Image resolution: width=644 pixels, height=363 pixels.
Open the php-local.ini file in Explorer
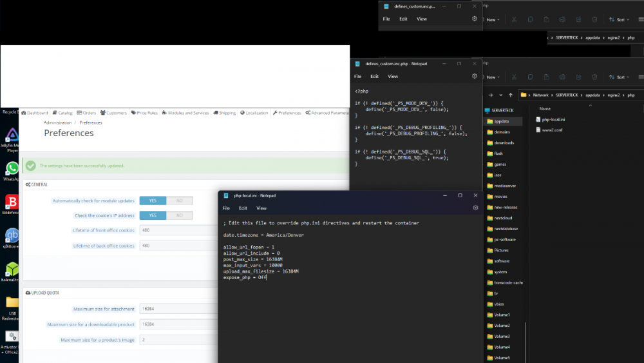553,119
